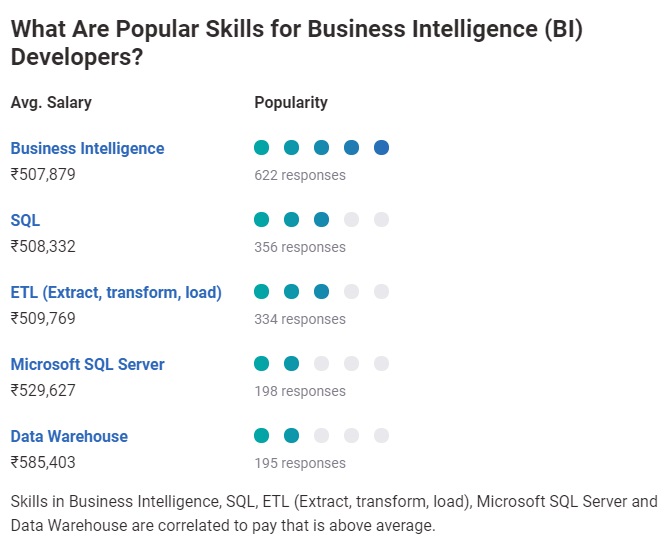Click the last grey popularity dot for SQL
Viewport: 670px width, 538px height.
(381, 220)
